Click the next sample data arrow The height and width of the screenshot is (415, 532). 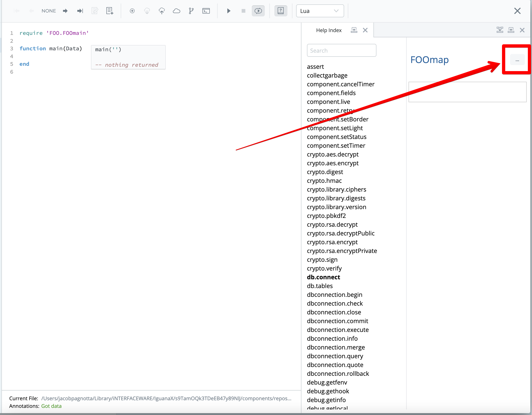pyautogui.click(x=65, y=11)
